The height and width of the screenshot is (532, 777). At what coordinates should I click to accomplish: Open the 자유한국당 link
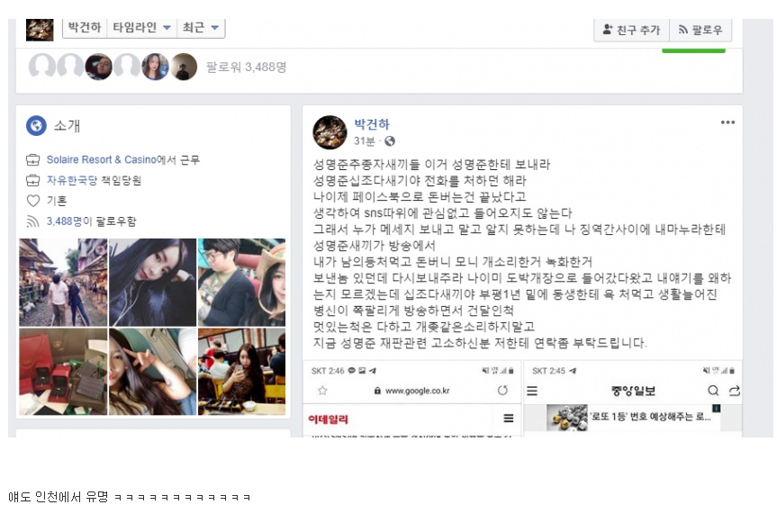tap(72, 180)
